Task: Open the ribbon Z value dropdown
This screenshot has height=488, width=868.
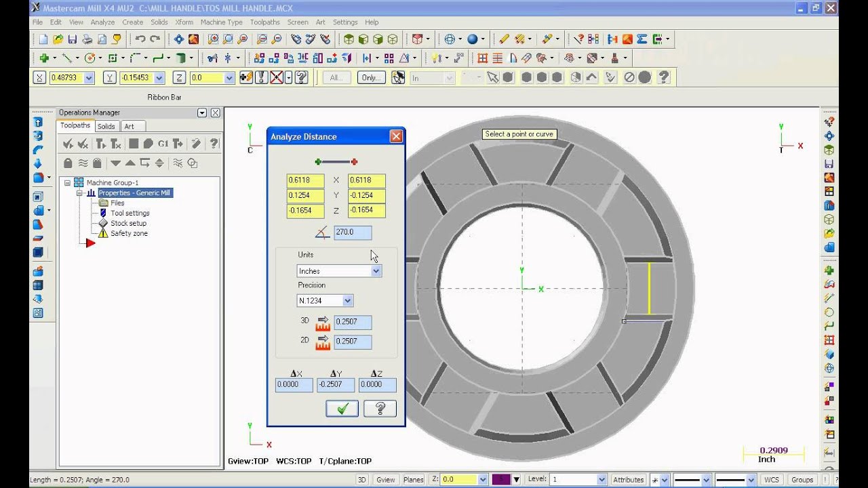Action: pos(229,78)
